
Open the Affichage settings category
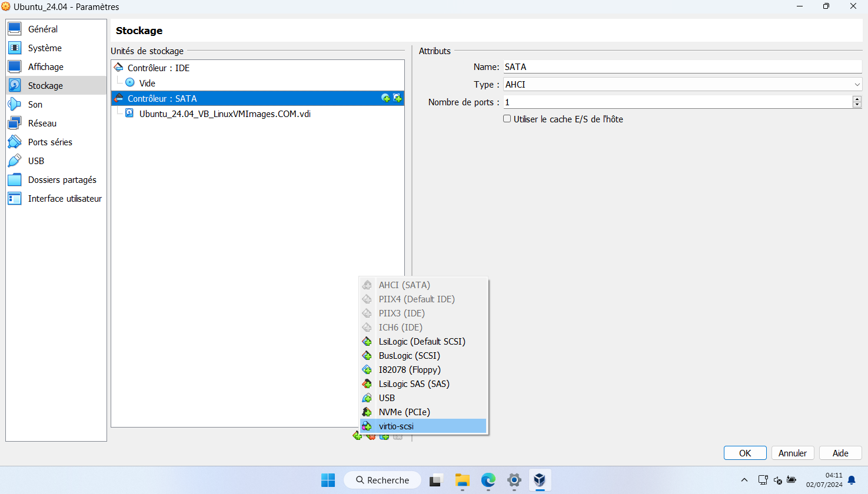tap(56, 66)
